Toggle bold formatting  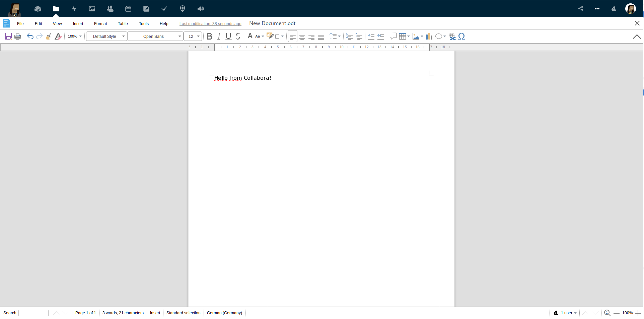[210, 36]
